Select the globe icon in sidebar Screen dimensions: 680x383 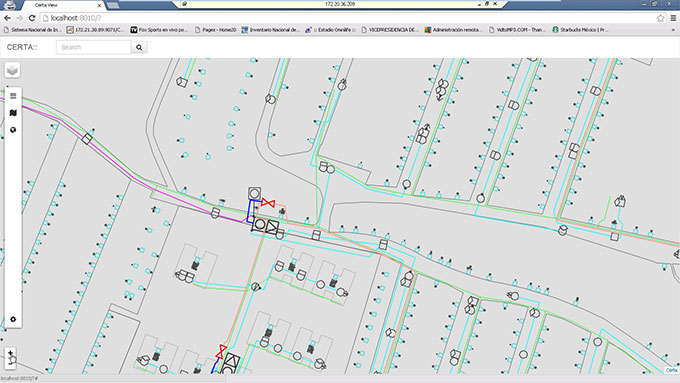pyautogui.click(x=13, y=130)
